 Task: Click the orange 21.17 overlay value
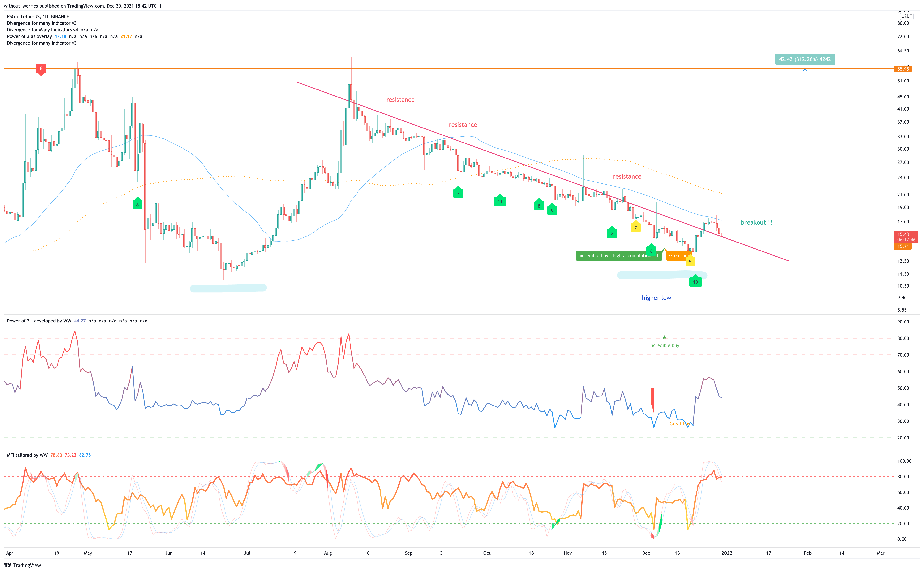tap(126, 36)
